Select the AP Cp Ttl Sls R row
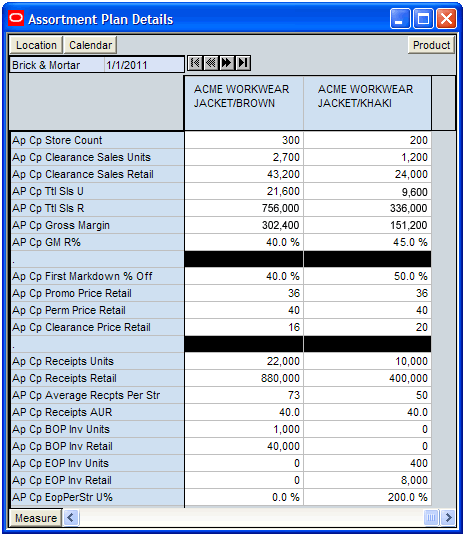The width and height of the screenshot is (464, 534). (97, 208)
